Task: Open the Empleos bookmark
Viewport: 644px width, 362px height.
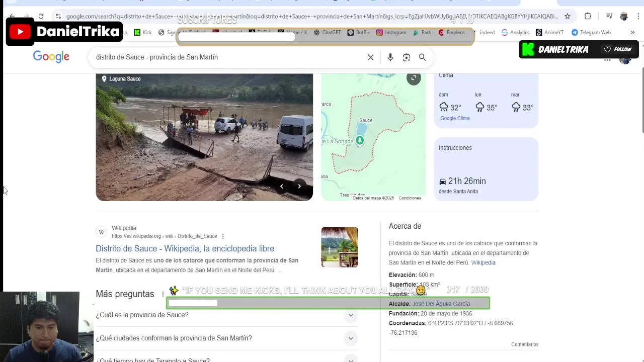Action: tap(451, 32)
